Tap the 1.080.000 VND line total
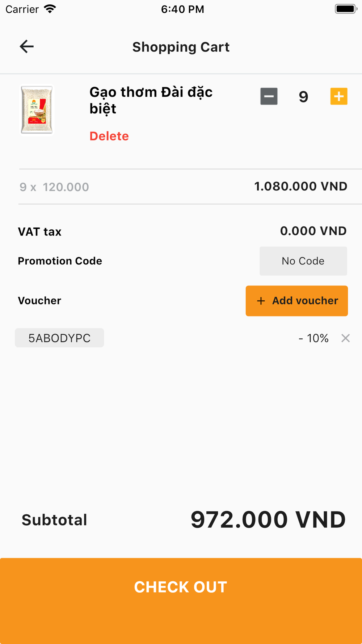Image resolution: width=362 pixels, height=644 pixels. (x=300, y=187)
